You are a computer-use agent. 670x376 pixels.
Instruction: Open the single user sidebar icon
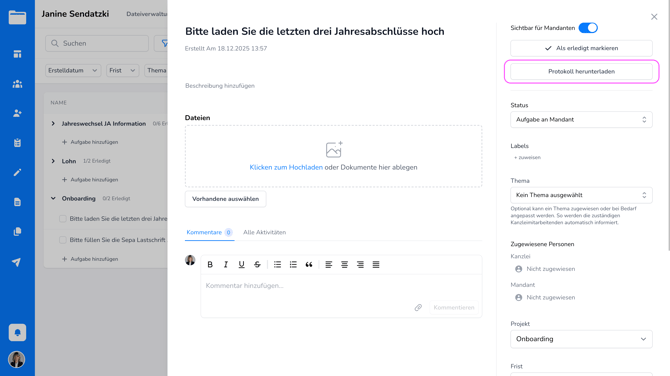pos(17,113)
